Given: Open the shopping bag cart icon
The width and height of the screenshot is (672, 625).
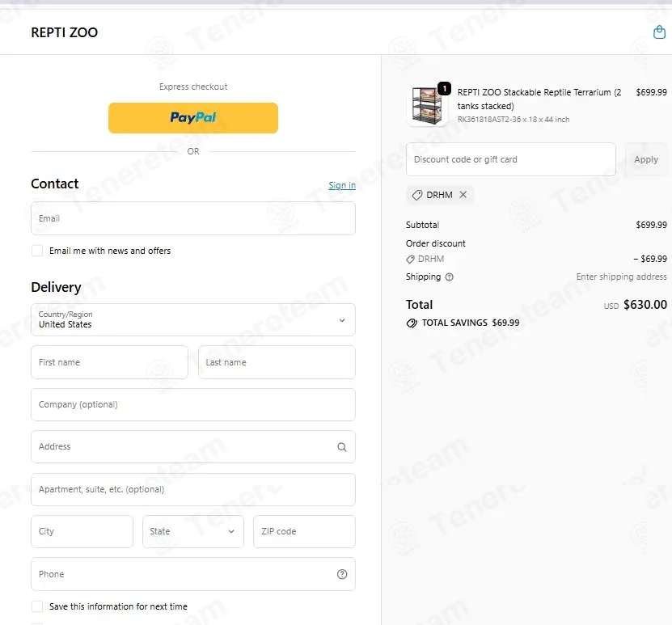Looking at the screenshot, I should 659,32.
